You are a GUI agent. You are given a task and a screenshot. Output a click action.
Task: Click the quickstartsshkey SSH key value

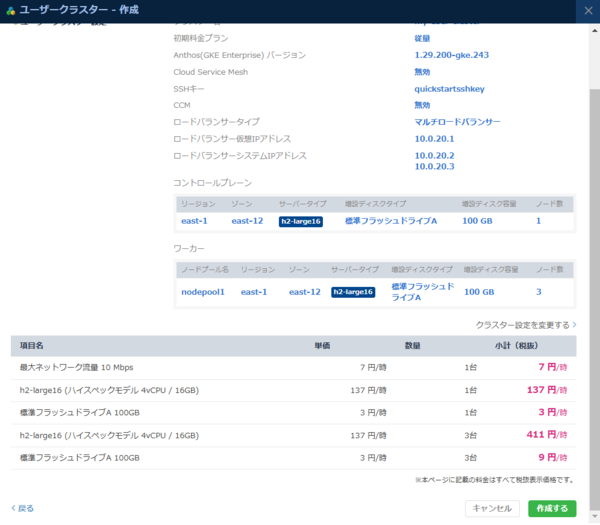pos(450,89)
